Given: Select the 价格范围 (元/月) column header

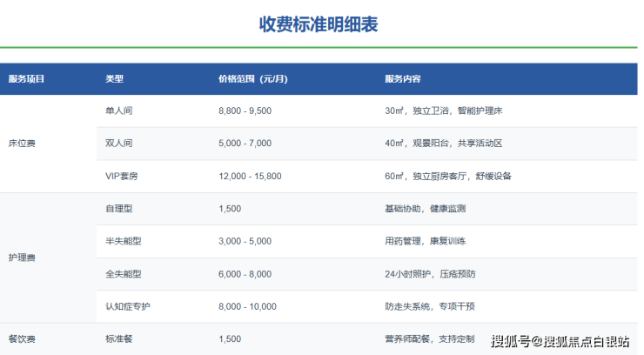Looking at the screenshot, I should pyautogui.click(x=252, y=79).
